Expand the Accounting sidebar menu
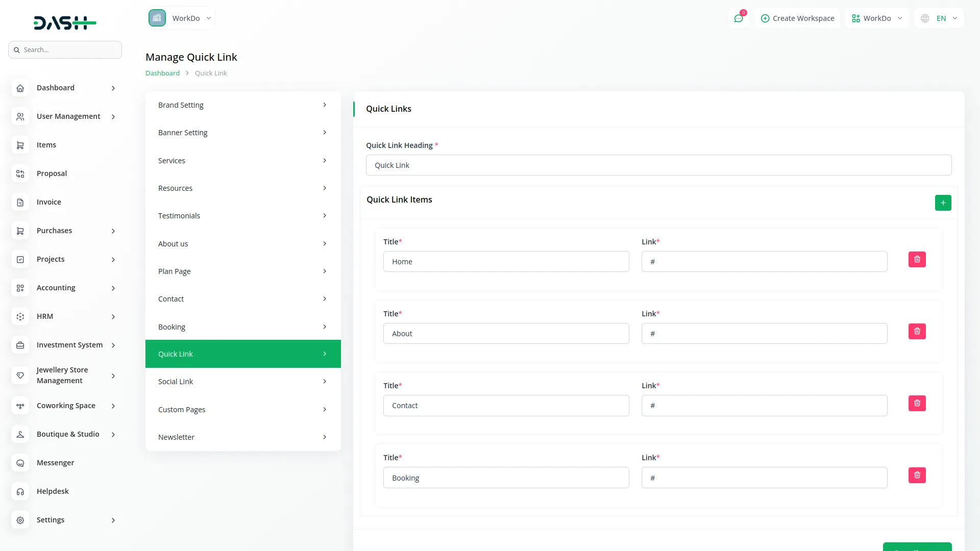Screen dimensions: 980x551 (113, 288)
